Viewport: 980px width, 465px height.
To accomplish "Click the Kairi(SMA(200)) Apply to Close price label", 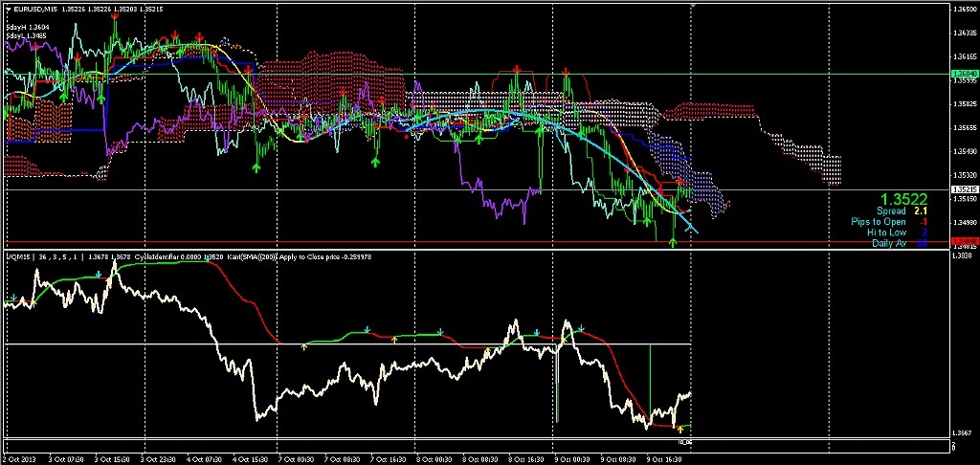I will click(282, 256).
